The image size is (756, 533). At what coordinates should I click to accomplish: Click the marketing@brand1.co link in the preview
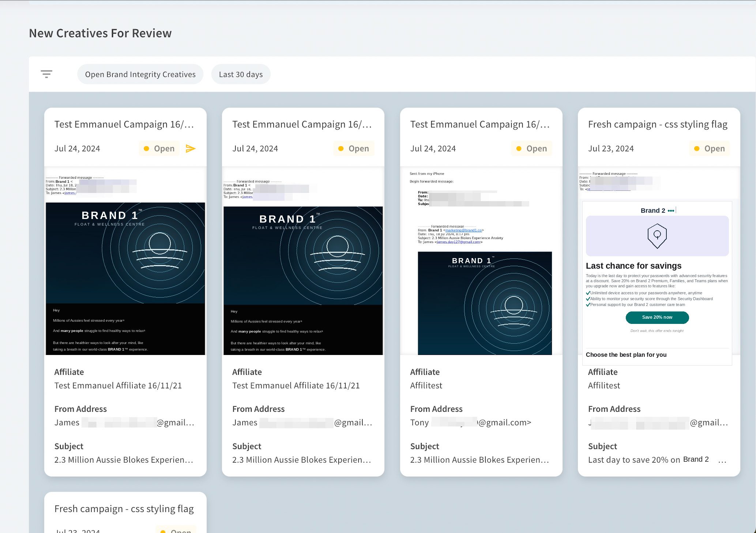[463, 230]
